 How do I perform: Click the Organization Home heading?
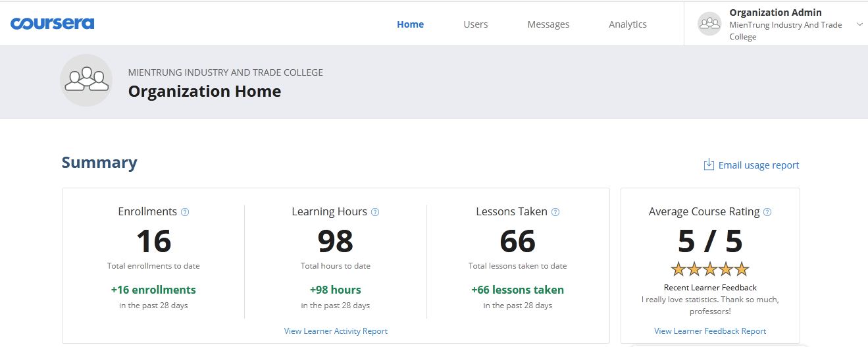tap(204, 92)
